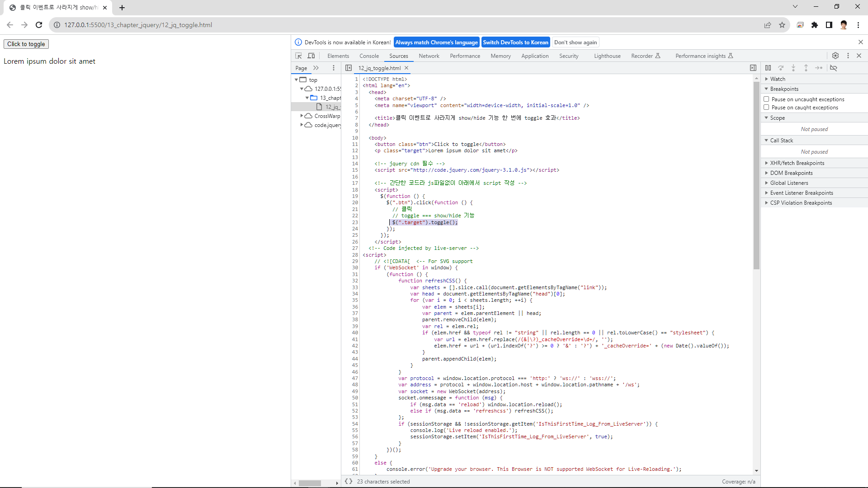Expand the CrossWarp tree node
This screenshot has width=868, height=488.
coord(302,116)
